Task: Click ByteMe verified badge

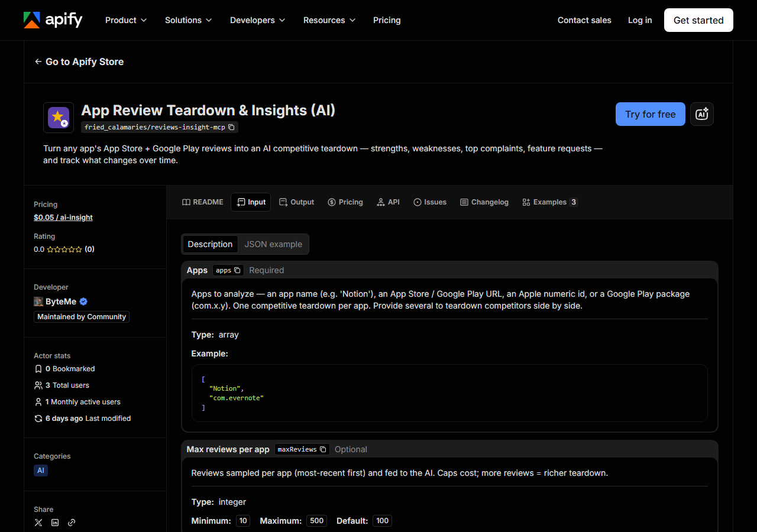Action: pyautogui.click(x=83, y=301)
